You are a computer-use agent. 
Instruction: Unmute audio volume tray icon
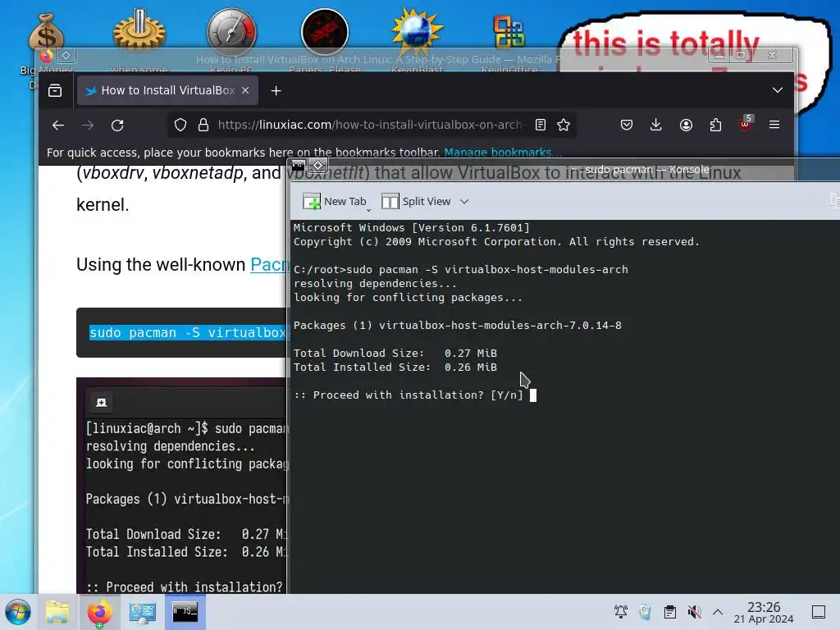pos(694,612)
